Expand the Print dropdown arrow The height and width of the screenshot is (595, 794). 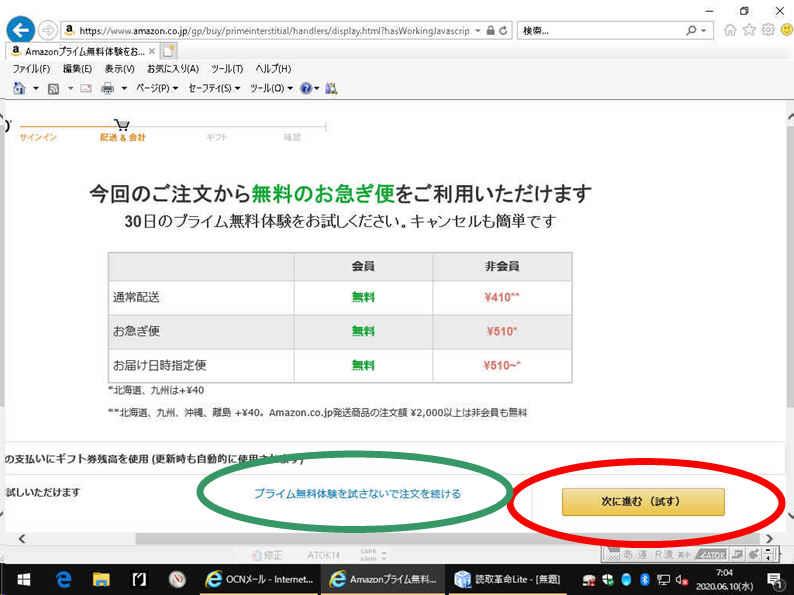tap(124, 89)
